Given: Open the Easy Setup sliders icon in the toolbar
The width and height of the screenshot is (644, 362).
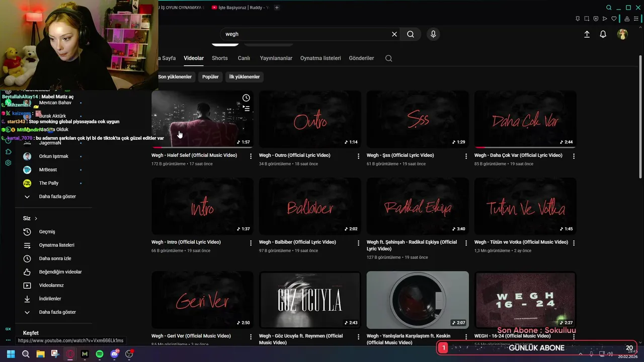Looking at the screenshot, I should (636, 19).
